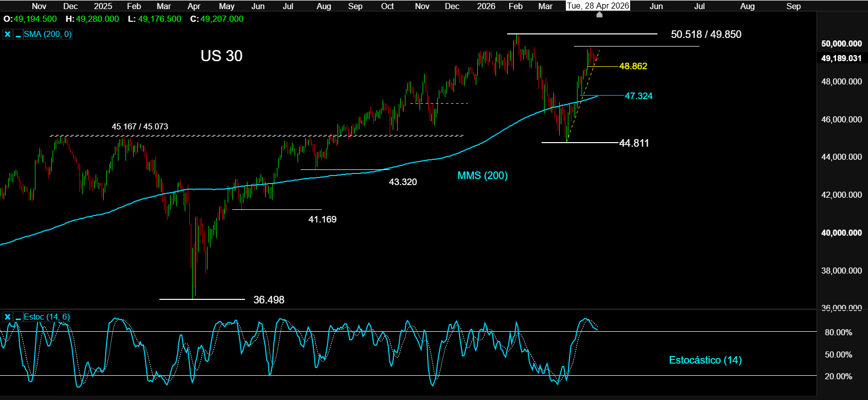The height and width of the screenshot is (400, 868).
Task: Click the Tue, 28 Apr 2026 date label
Action: coord(598,6)
